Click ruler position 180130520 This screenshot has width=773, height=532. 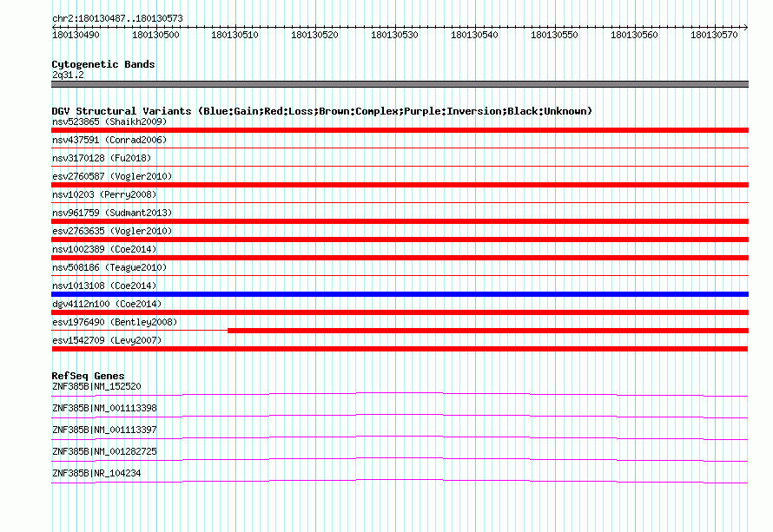click(314, 35)
